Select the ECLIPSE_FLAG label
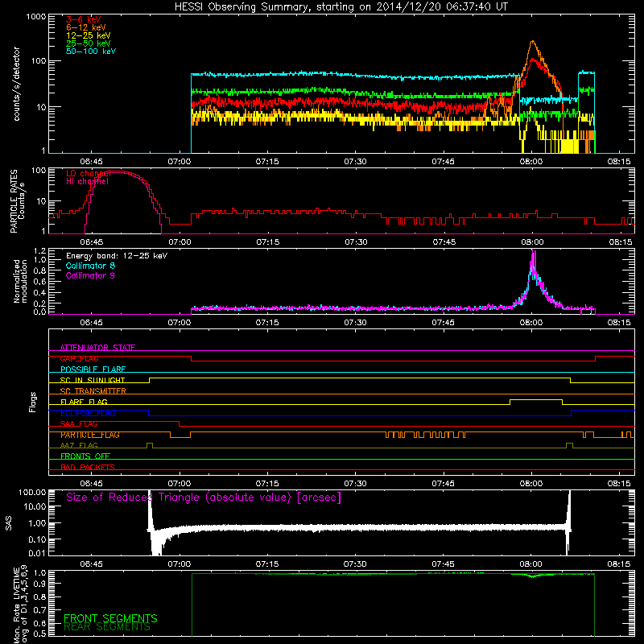Screen dimensions: 644x644 tap(88, 413)
